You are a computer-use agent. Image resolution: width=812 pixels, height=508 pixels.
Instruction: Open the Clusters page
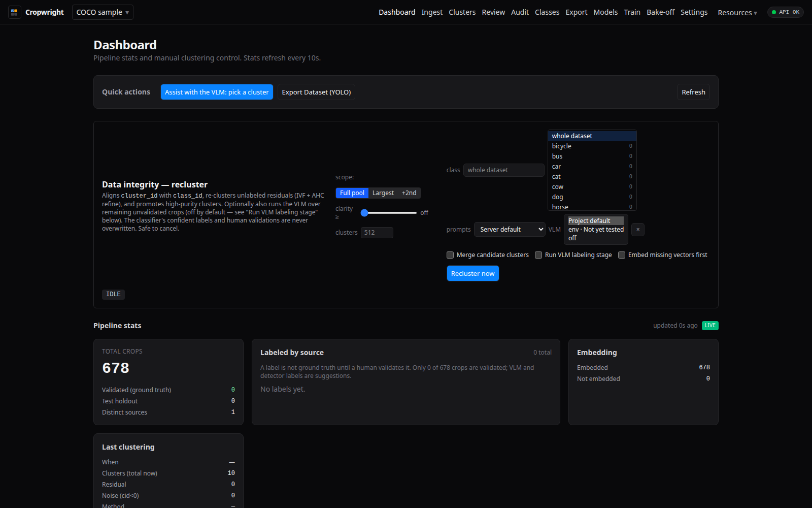click(x=462, y=12)
